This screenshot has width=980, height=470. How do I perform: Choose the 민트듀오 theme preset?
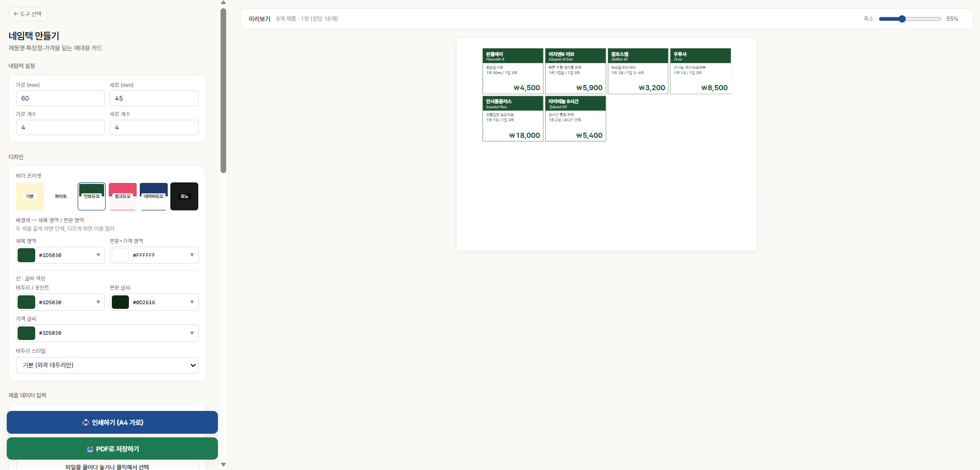click(92, 196)
